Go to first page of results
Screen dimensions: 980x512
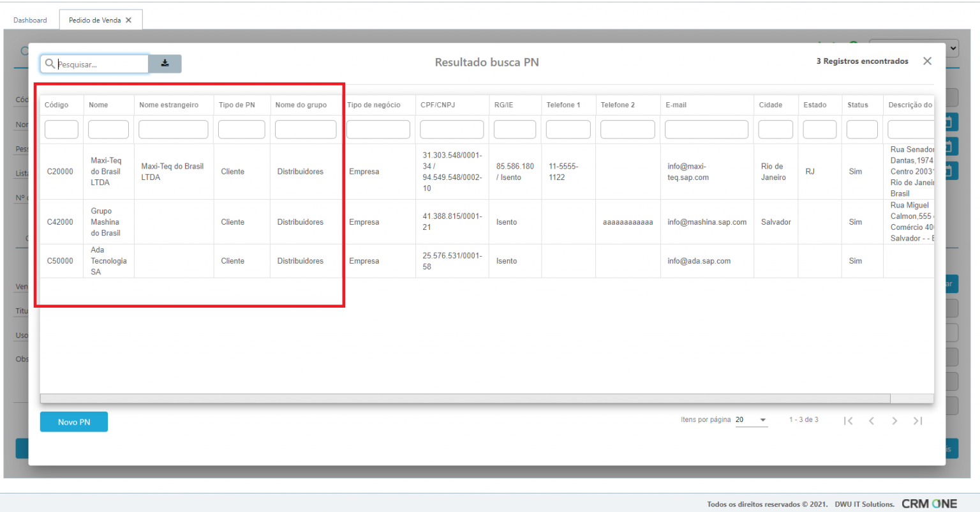[x=848, y=421]
